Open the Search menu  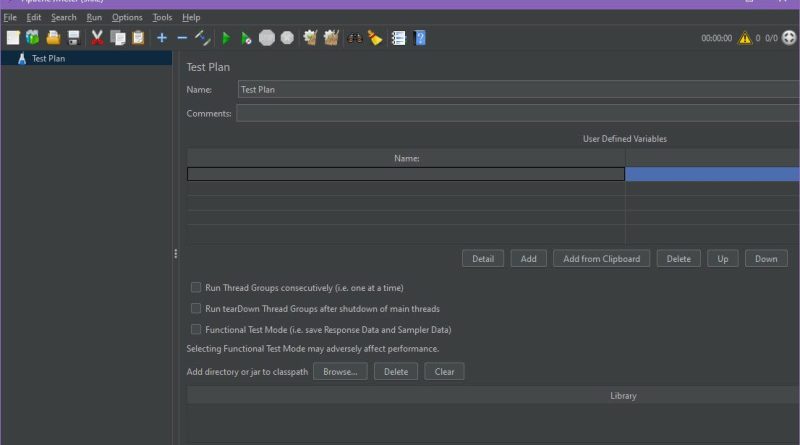click(x=63, y=17)
